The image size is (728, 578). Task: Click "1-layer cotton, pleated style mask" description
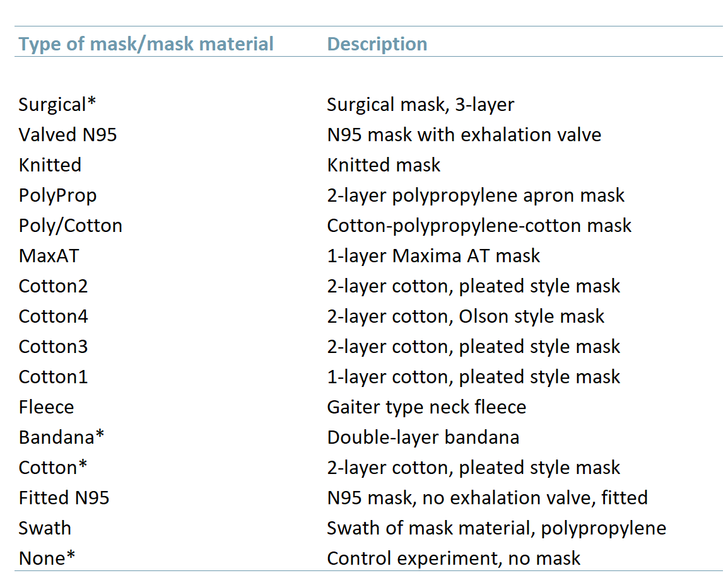[473, 376]
